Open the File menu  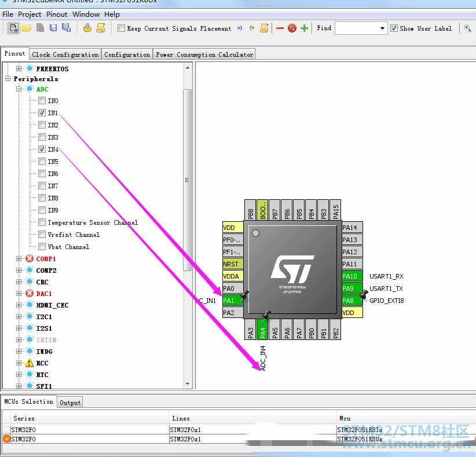(x=8, y=14)
